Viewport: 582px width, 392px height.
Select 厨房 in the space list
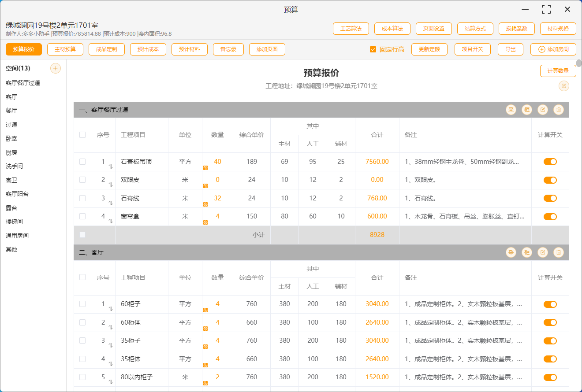pyautogui.click(x=11, y=152)
